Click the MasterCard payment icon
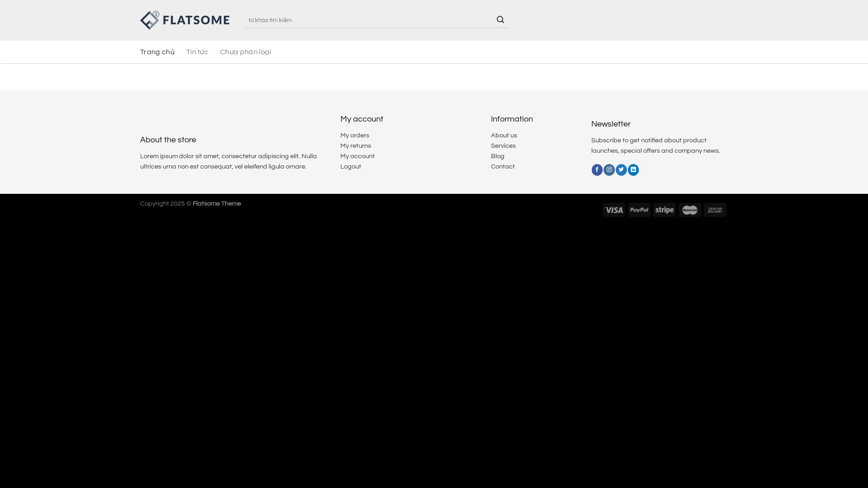The height and width of the screenshot is (488, 868). coord(690,210)
